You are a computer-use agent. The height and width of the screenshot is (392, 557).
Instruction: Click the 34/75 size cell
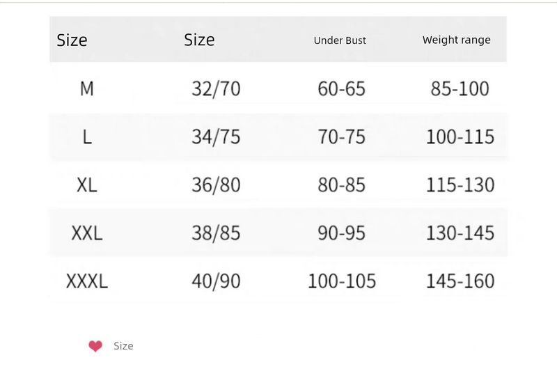216,137
